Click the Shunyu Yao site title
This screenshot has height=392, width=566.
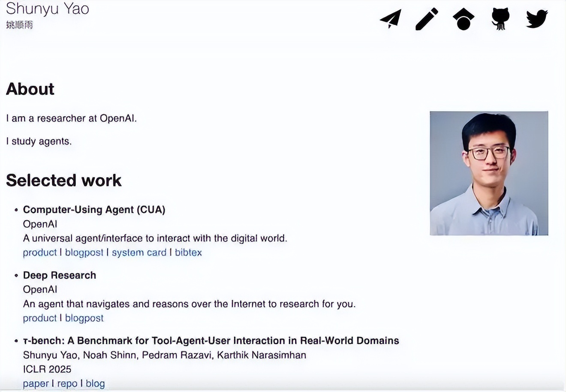(x=48, y=9)
